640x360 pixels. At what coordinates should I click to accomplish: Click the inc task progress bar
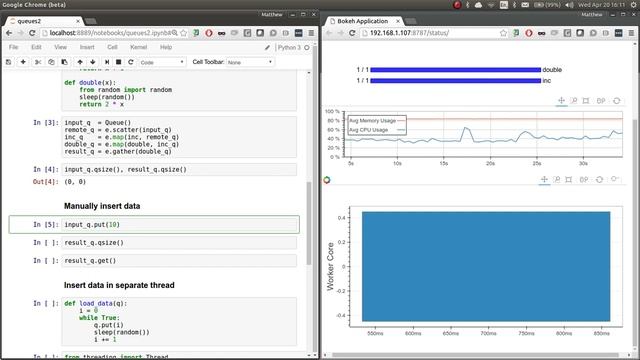tap(456, 80)
